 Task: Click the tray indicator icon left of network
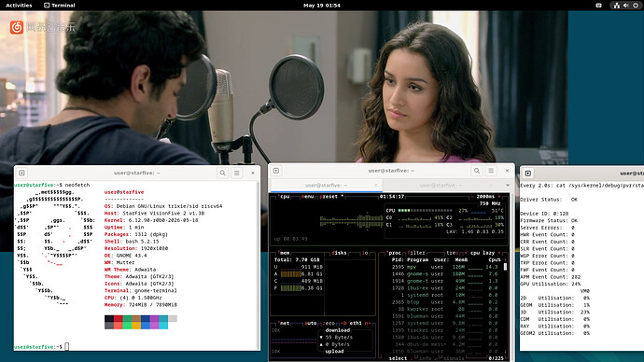tap(599, 6)
